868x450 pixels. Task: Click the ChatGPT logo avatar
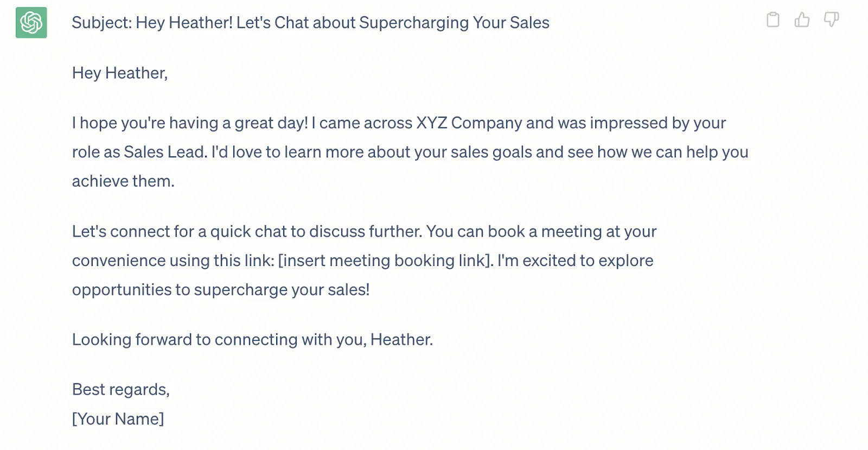(x=31, y=23)
